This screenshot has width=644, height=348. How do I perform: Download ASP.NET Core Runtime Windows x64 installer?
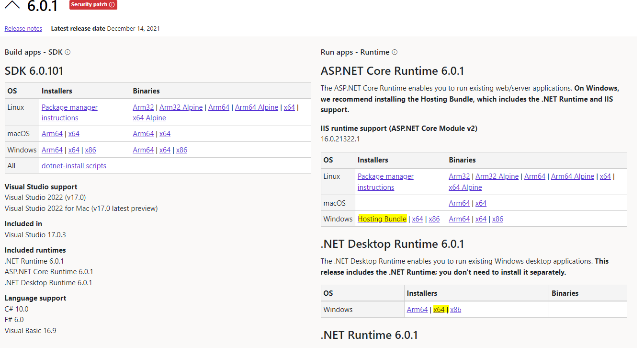[418, 219]
